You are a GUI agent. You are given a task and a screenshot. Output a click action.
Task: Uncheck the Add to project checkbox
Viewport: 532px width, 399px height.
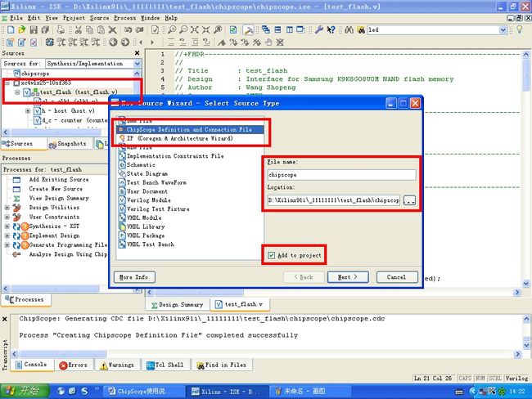(x=272, y=255)
